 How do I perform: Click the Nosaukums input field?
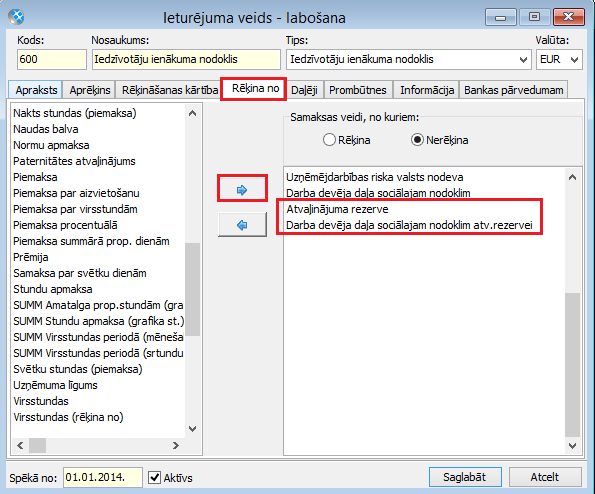[x=186, y=60]
